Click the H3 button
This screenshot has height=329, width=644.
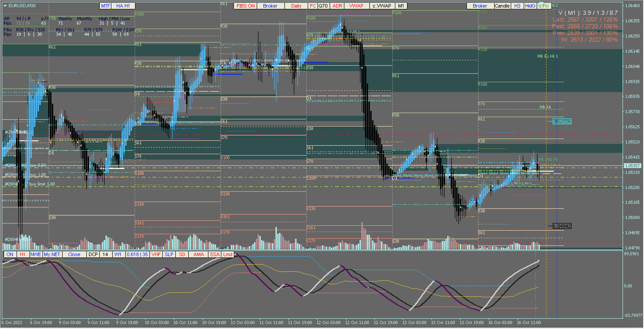(x=517, y=6)
